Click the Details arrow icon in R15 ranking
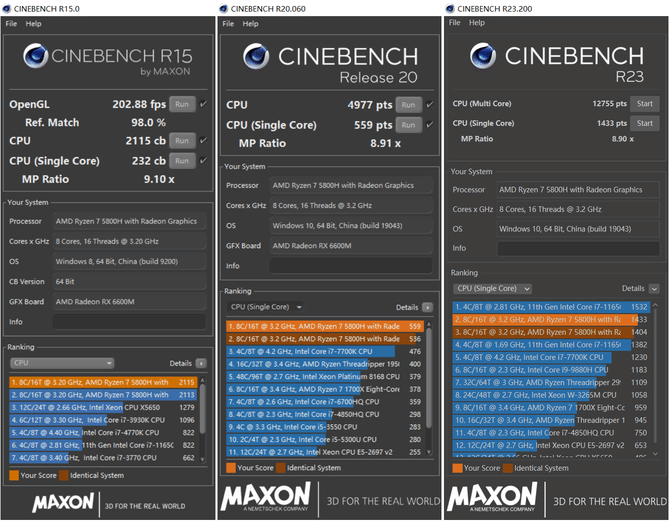This screenshot has height=522, width=670. [x=201, y=363]
